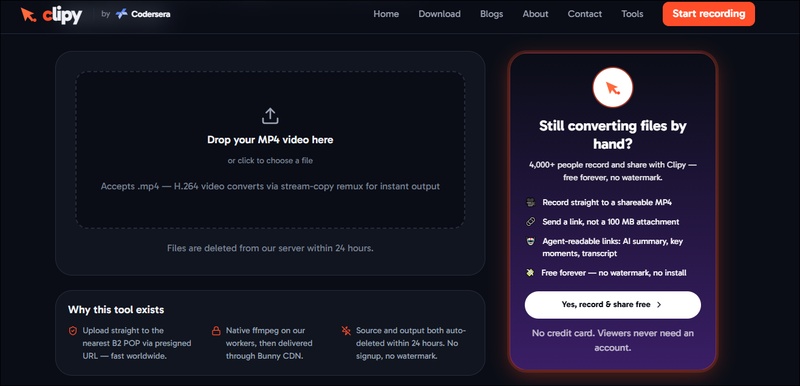Click the round Clipy cursor badge
The width and height of the screenshot is (800, 386).
point(613,88)
